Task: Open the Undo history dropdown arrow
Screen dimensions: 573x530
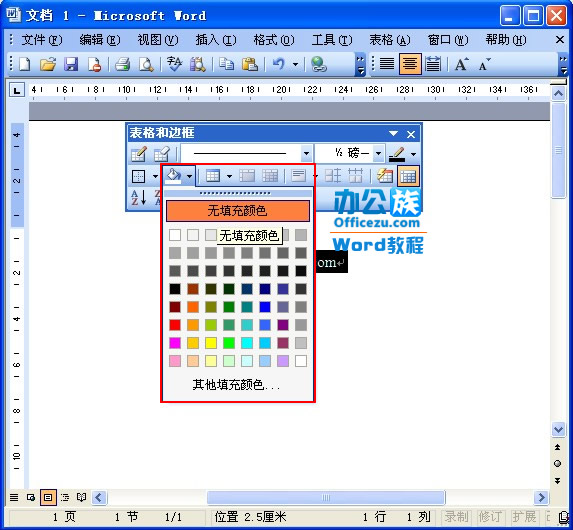Action: tap(295, 65)
